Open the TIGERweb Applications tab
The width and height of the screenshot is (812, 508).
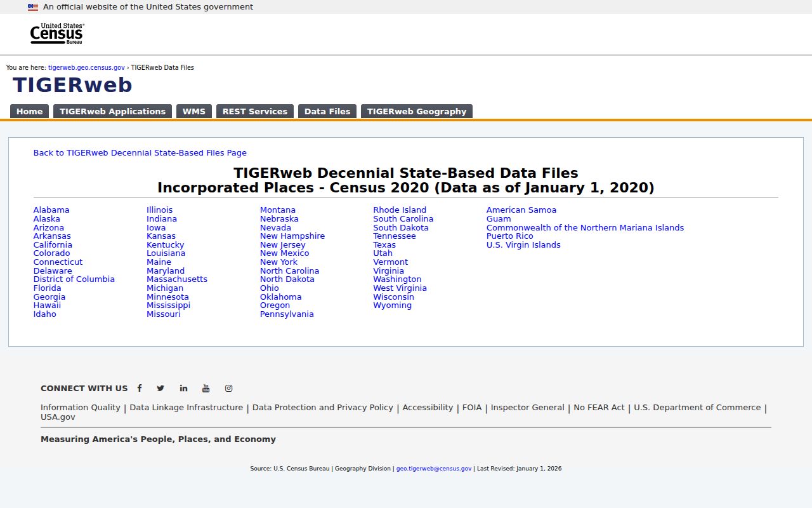tap(112, 111)
